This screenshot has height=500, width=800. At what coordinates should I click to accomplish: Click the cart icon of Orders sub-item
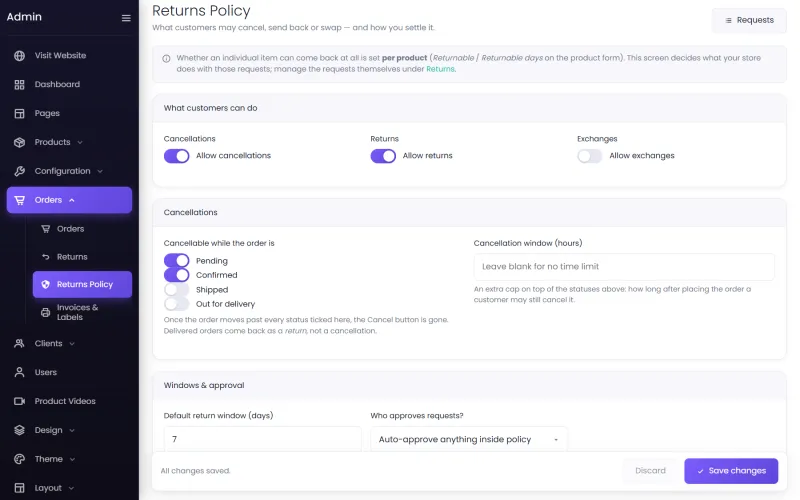point(45,229)
